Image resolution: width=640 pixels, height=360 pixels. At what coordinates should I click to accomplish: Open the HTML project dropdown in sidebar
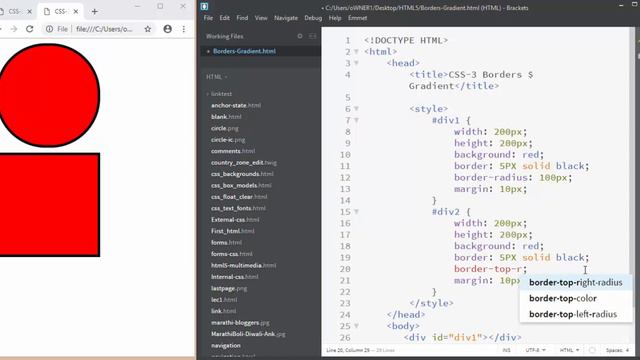(x=216, y=77)
